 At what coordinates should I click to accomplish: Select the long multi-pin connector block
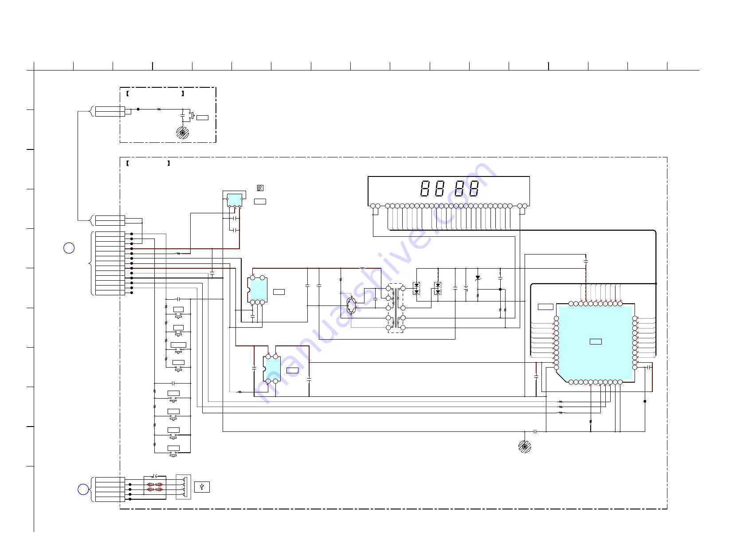coord(110,263)
